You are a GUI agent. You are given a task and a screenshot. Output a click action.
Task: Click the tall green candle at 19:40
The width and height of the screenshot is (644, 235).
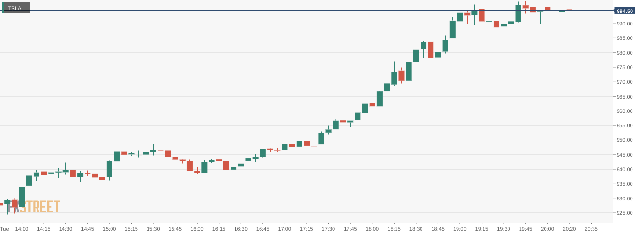(518, 13)
